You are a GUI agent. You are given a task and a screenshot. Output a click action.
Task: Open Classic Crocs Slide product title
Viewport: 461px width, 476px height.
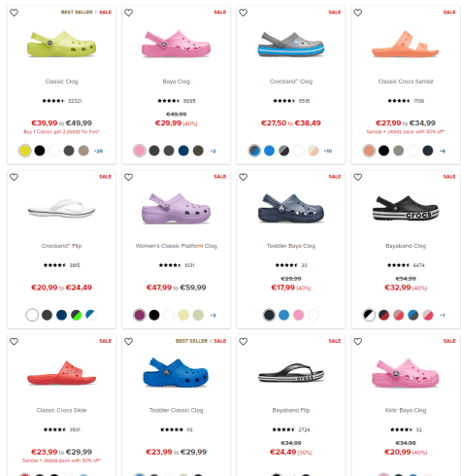coord(61,410)
